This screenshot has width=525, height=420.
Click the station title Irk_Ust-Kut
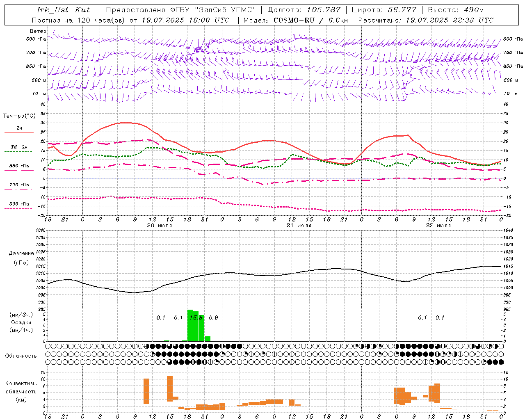coord(64,10)
